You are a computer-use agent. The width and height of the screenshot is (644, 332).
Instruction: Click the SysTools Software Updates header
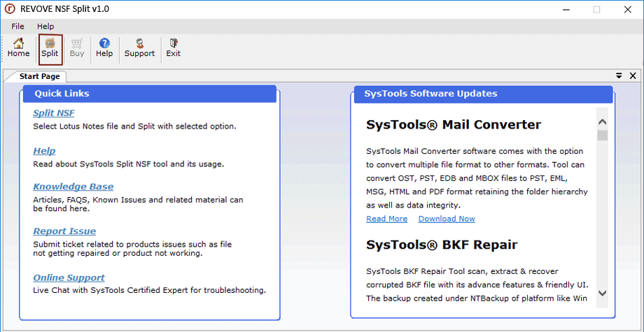pyautogui.click(x=483, y=94)
